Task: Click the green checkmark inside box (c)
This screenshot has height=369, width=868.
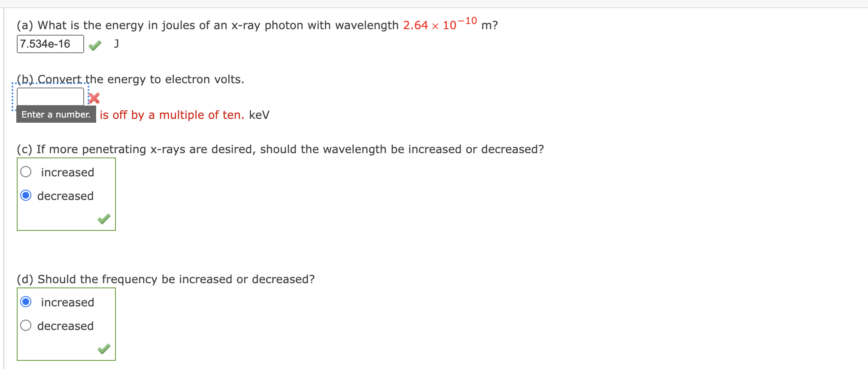Action: [103, 219]
